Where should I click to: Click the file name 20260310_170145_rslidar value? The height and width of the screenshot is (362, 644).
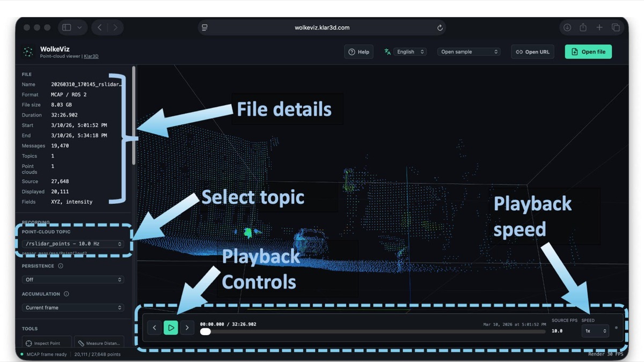[x=87, y=84]
